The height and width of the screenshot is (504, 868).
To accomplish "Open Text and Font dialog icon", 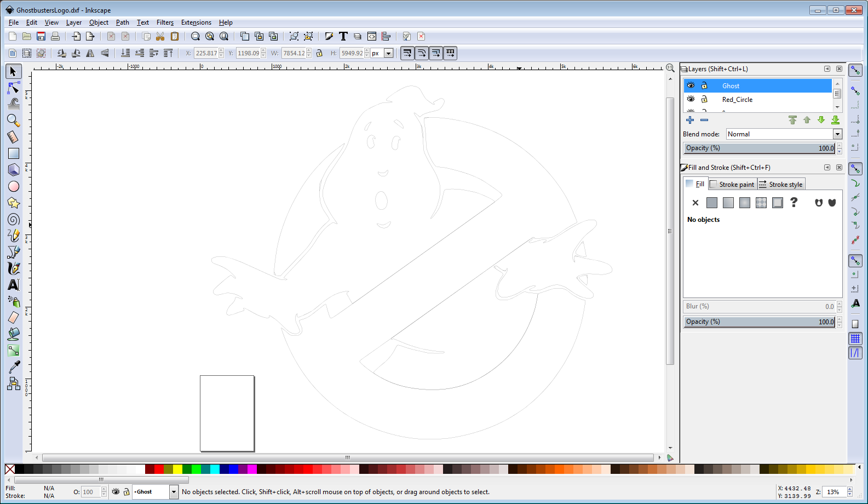I will [x=343, y=36].
